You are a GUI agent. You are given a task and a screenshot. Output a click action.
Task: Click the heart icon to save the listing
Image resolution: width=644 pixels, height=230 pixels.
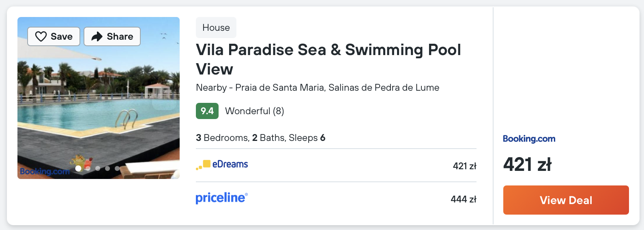(x=41, y=36)
